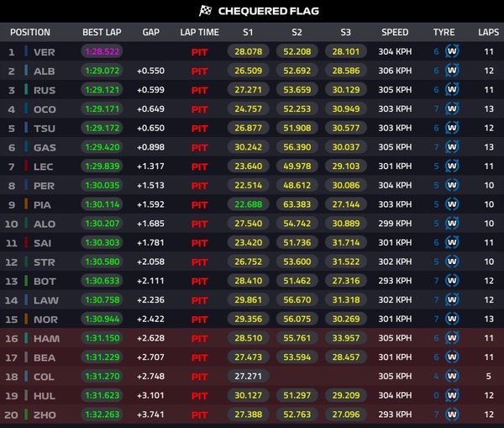Click the wet tyre icon for LAW
This screenshot has height=428, width=504.
(452, 300)
